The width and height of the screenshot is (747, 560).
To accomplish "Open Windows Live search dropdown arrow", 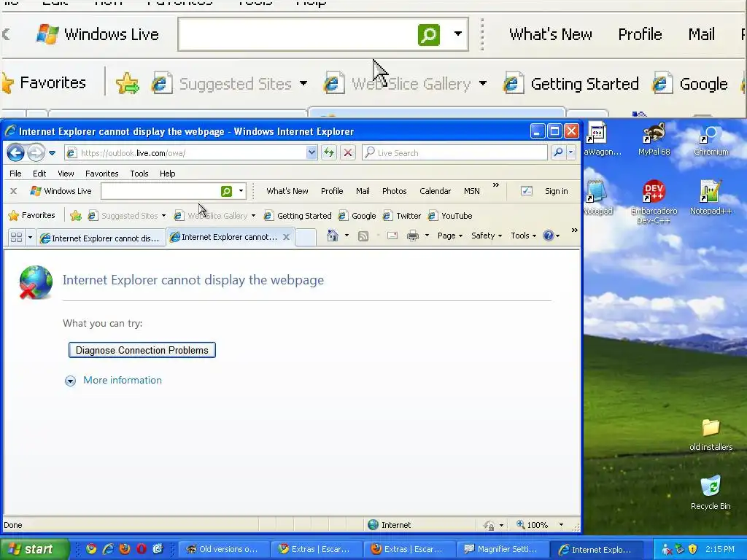I will [x=241, y=191].
